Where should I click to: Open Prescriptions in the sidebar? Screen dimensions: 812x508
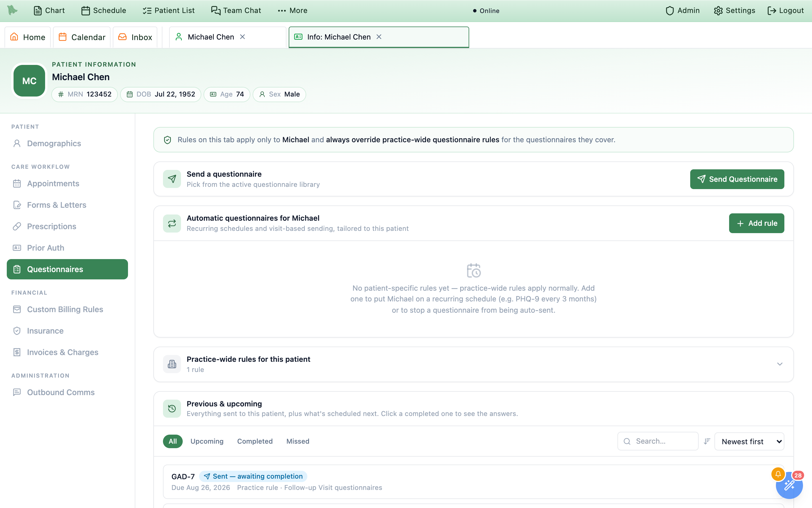67,226
